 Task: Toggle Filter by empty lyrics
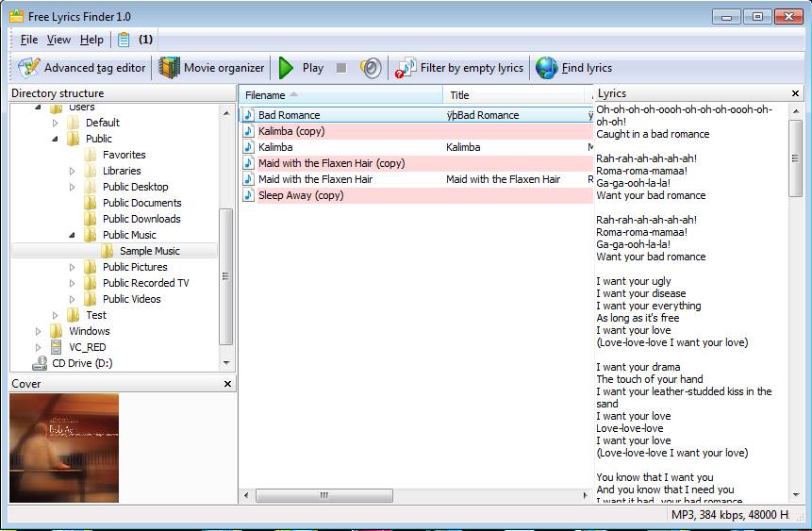(459, 68)
